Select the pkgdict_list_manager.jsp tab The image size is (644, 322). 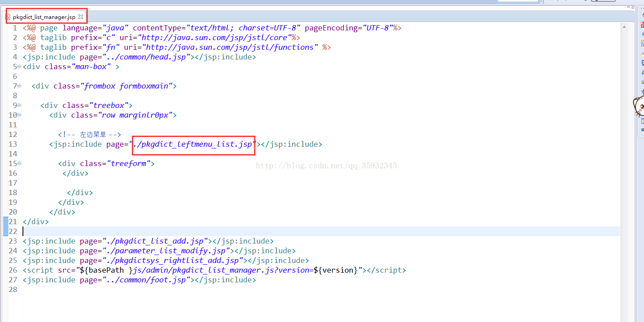click(x=44, y=17)
